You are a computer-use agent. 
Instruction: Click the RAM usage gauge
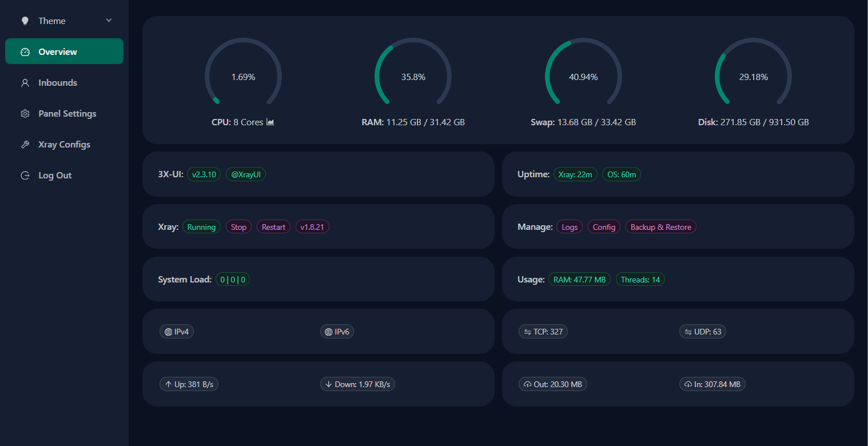tap(413, 77)
